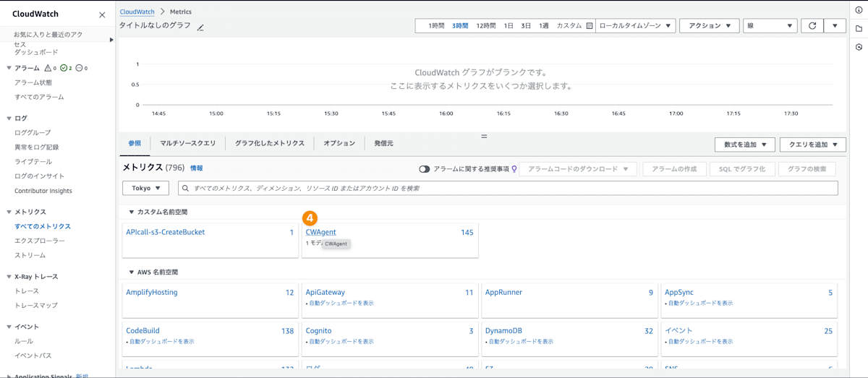Open エクスプローラー under メトリクス

tap(40, 241)
